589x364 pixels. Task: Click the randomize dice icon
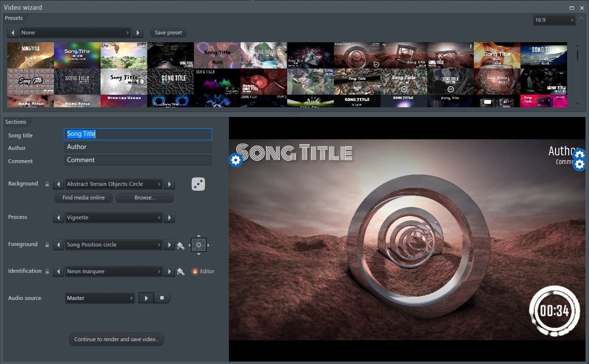198,184
